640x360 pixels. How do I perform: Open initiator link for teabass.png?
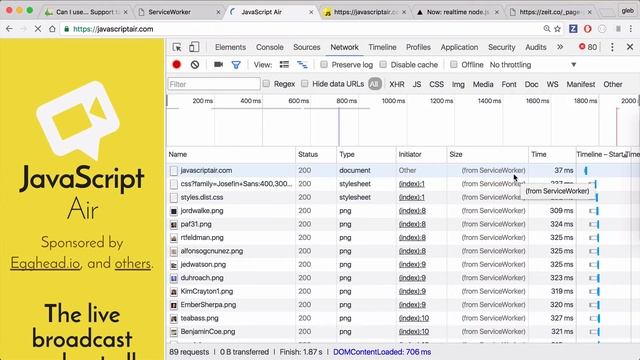(x=413, y=318)
